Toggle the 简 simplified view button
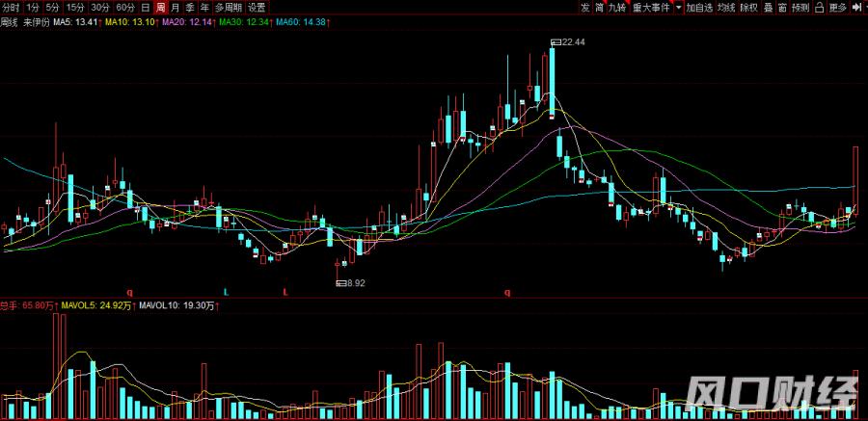 point(600,8)
